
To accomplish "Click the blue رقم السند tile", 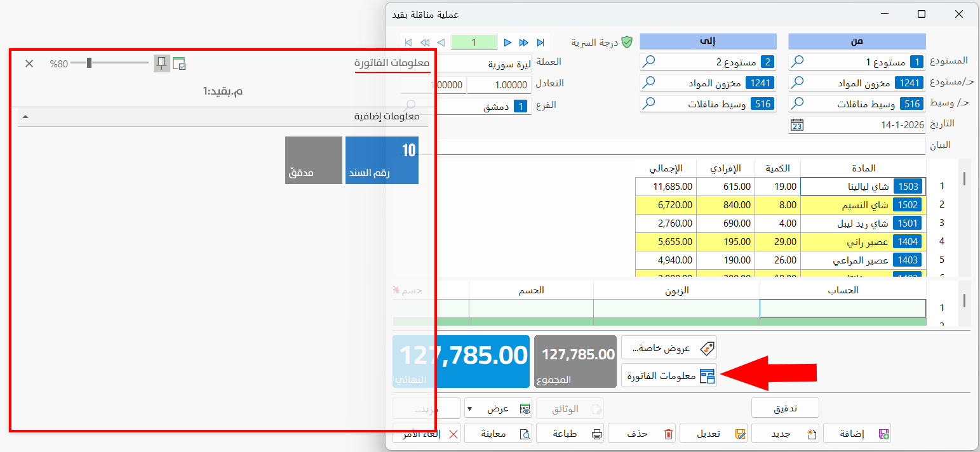I will point(382,160).
